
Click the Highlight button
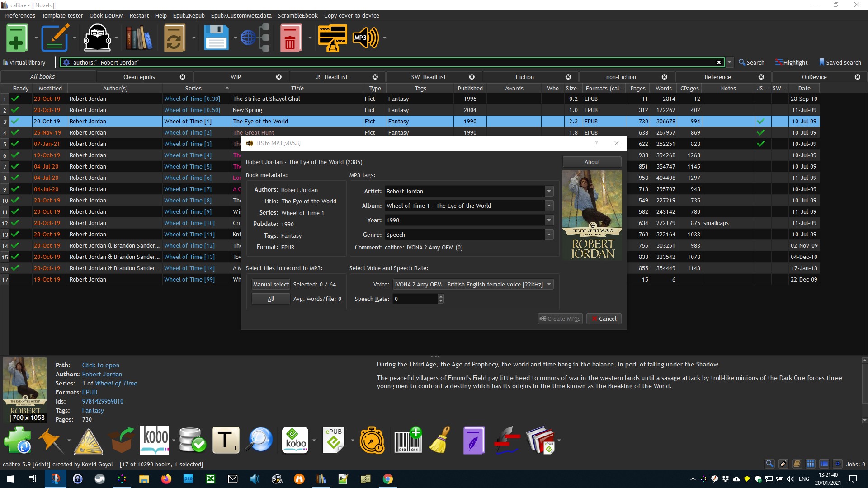pos(791,62)
